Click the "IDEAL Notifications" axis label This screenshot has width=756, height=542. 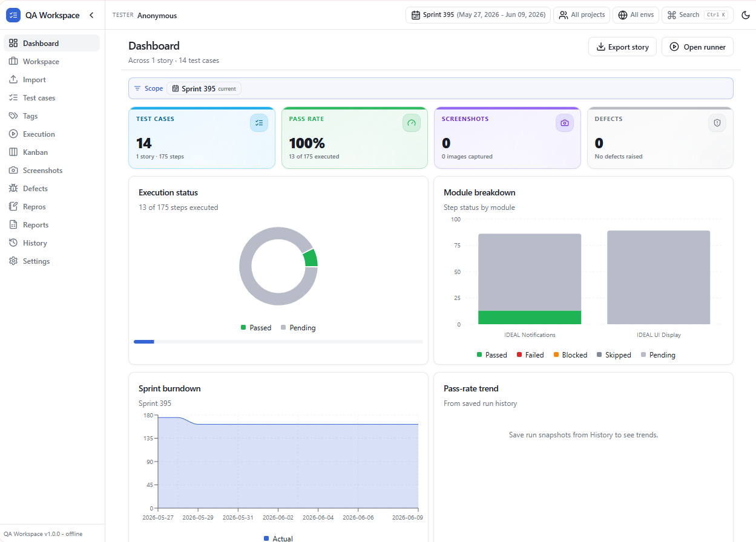click(530, 335)
